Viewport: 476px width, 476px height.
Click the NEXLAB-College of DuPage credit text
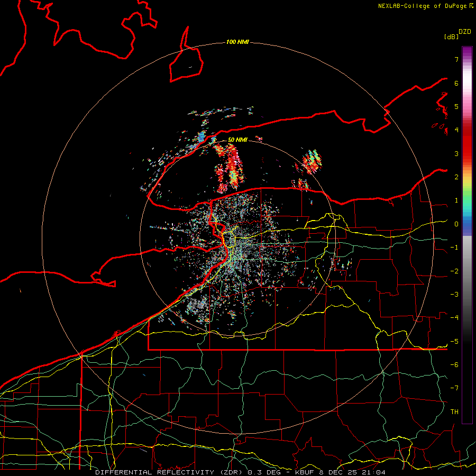pos(422,6)
